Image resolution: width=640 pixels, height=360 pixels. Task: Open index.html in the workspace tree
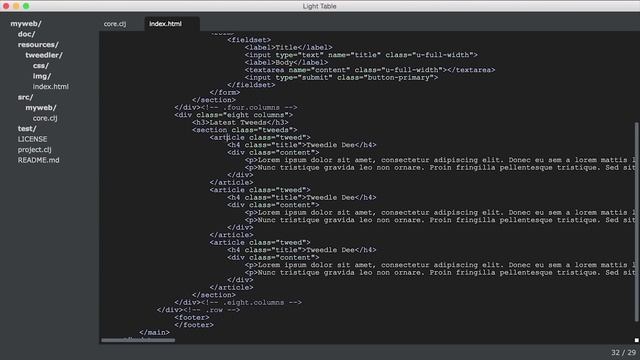[51, 87]
